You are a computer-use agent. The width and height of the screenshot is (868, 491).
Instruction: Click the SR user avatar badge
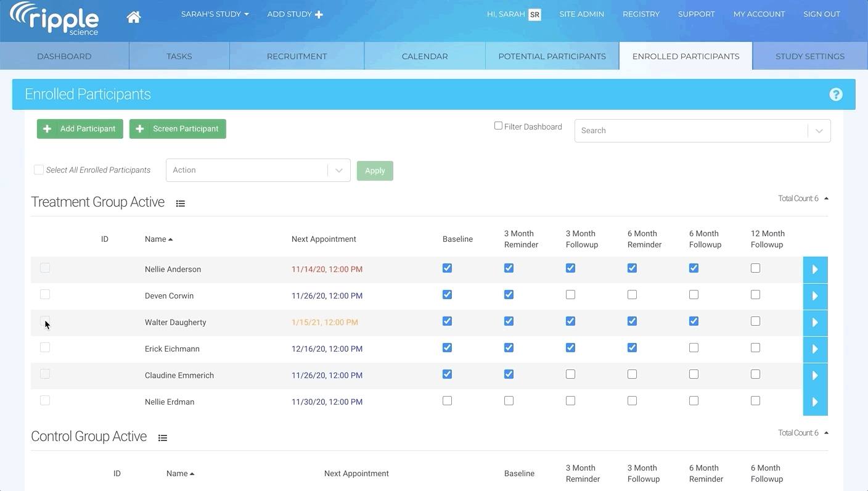(x=534, y=15)
